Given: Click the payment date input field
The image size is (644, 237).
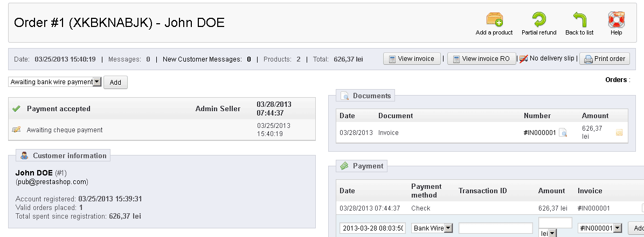Looking at the screenshot, I should (x=373, y=228).
